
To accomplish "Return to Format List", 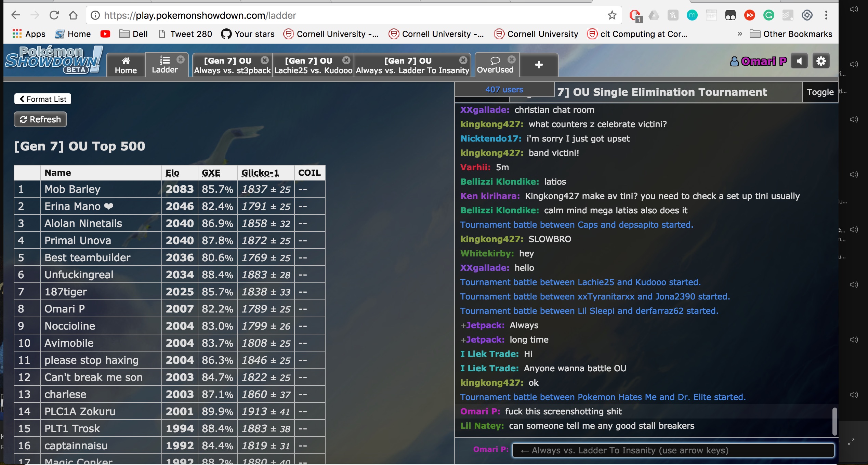I will (x=43, y=99).
